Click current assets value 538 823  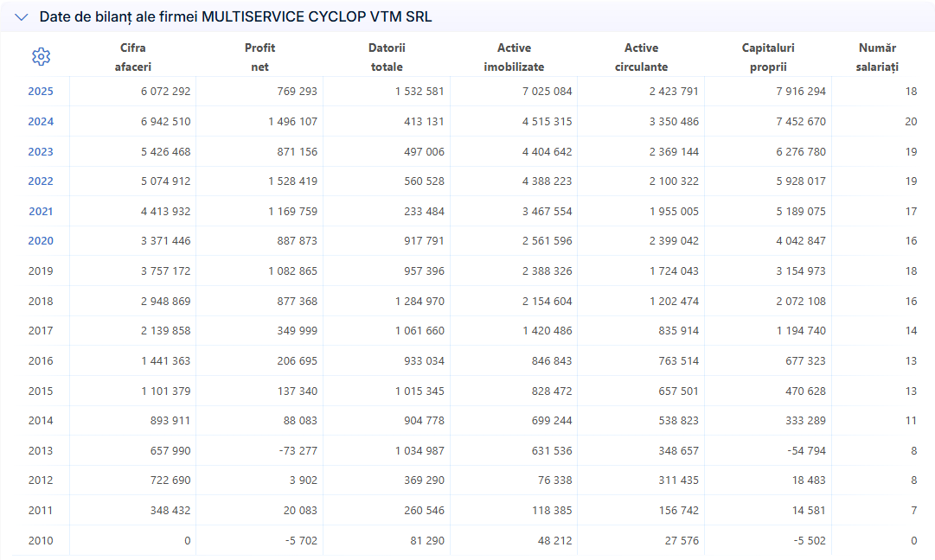678,421
